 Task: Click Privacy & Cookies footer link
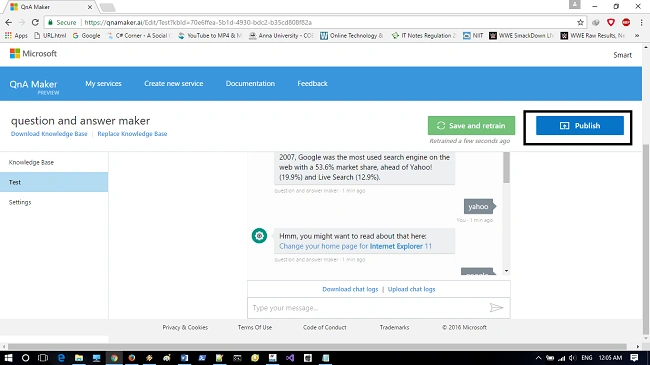tap(185, 327)
